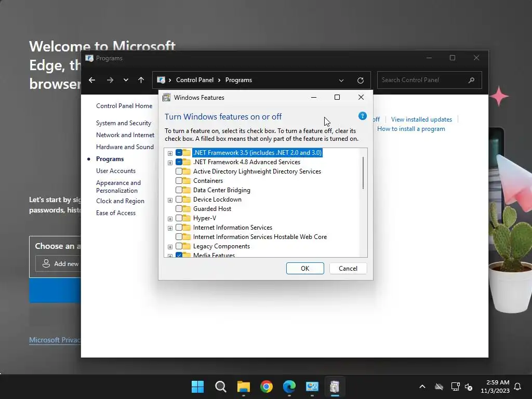Tick the Device Lockdown checkbox

(179, 199)
